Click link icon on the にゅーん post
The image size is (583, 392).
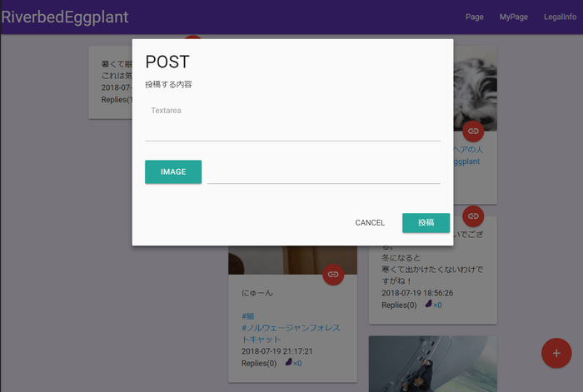pos(333,275)
